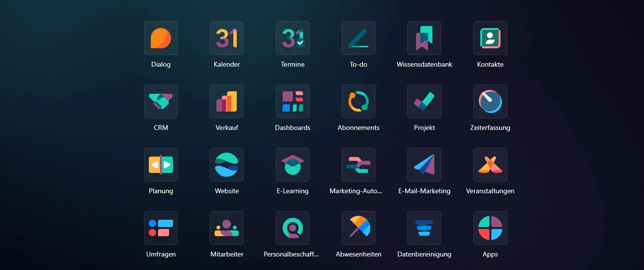Viewport: 644px width, 270px height.
Task: Open the Umfragen app icon
Action: click(x=161, y=228)
